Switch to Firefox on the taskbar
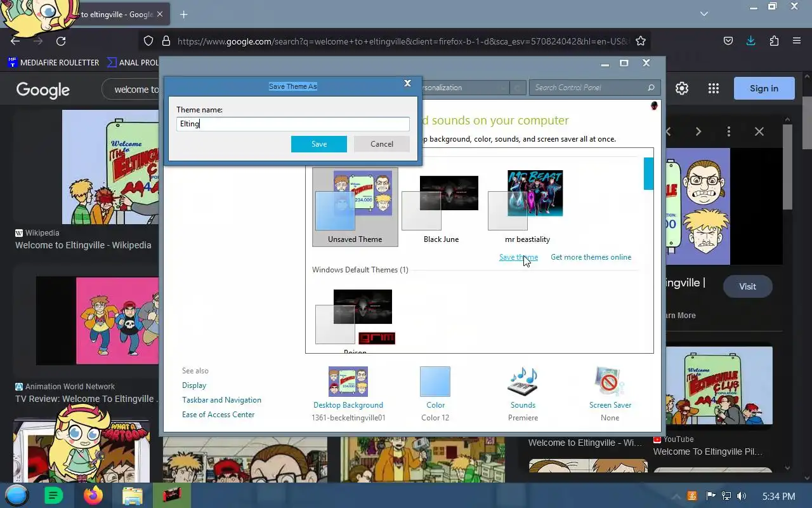This screenshot has width=812, height=508. point(93,495)
